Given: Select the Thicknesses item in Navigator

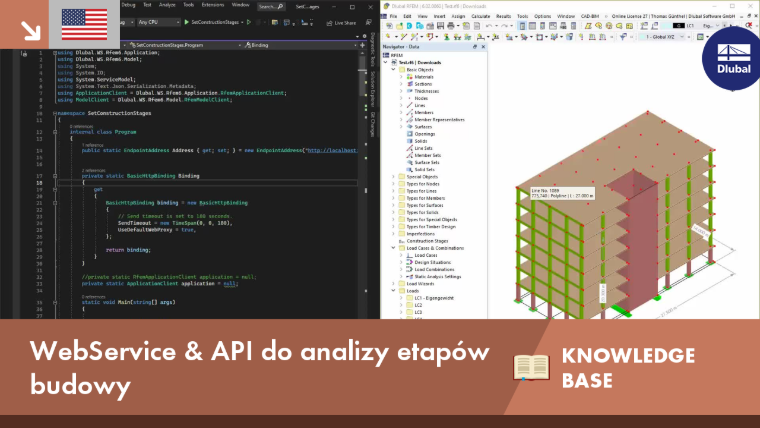Looking at the screenshot, I should click(427, 91).
